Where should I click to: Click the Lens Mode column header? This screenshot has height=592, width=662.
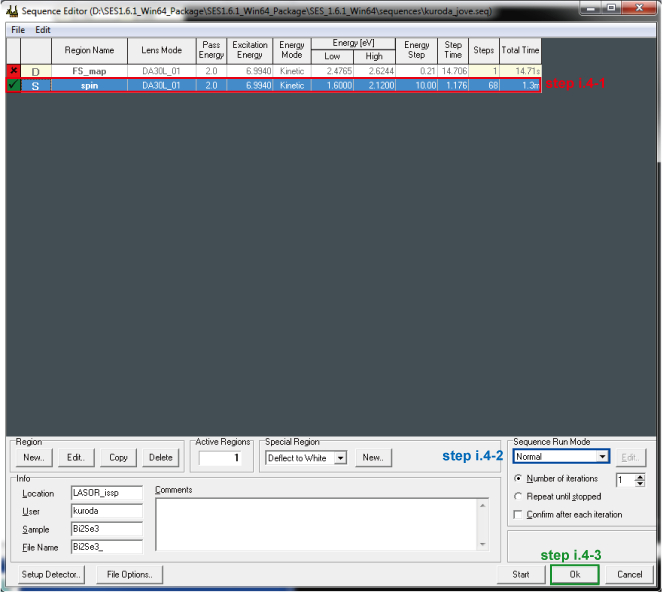click(162, 51)
